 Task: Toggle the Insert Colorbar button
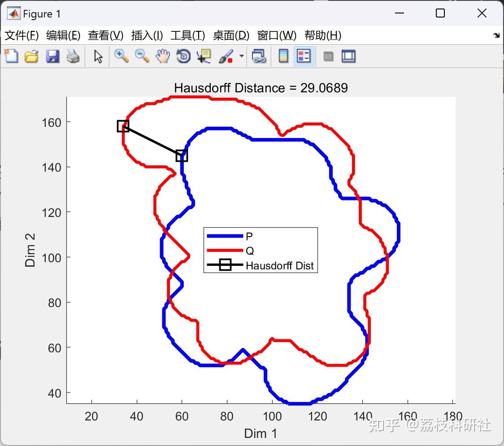point(283,56)
